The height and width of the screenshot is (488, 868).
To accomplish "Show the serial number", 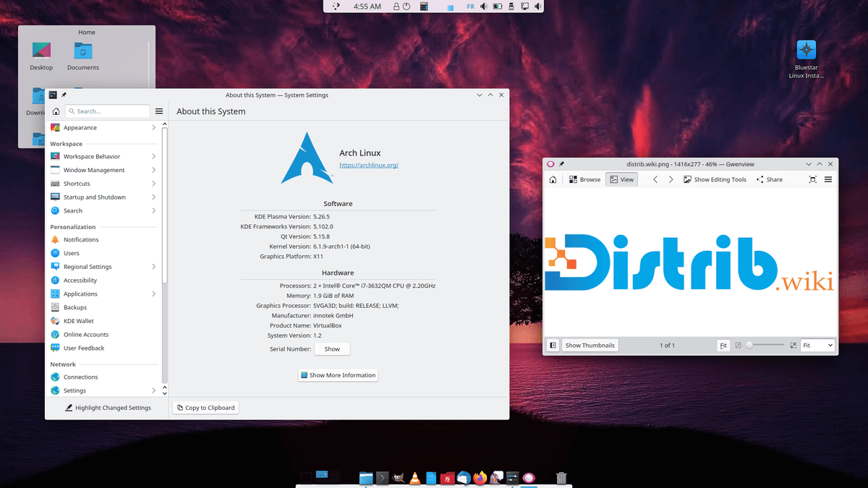I will coord(332,348).
